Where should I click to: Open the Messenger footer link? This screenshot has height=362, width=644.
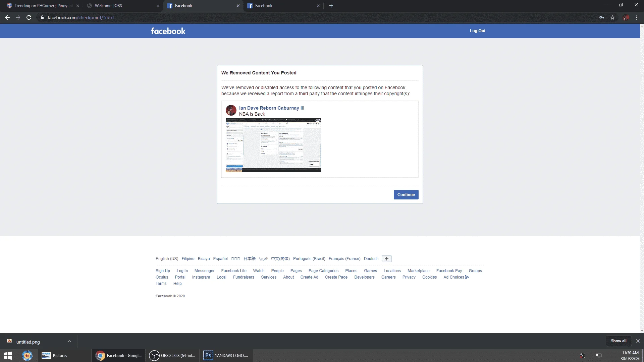coord(204,271)
